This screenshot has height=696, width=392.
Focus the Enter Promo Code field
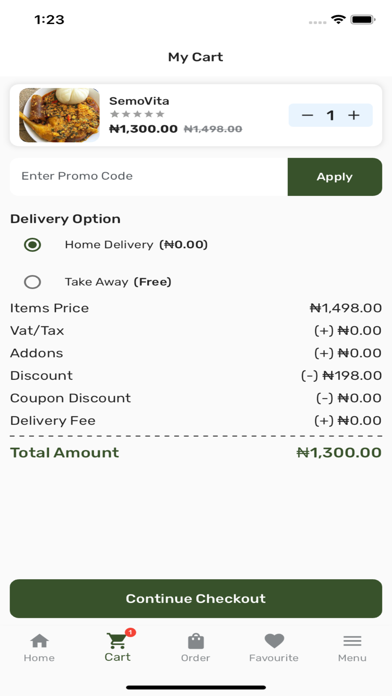tap(149, 177)
